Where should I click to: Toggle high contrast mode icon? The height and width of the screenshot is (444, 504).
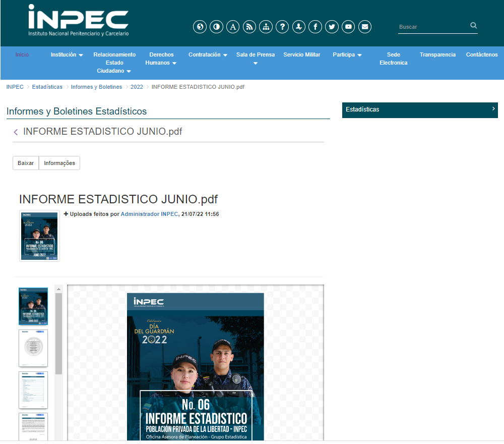click(x=216, y=27)
